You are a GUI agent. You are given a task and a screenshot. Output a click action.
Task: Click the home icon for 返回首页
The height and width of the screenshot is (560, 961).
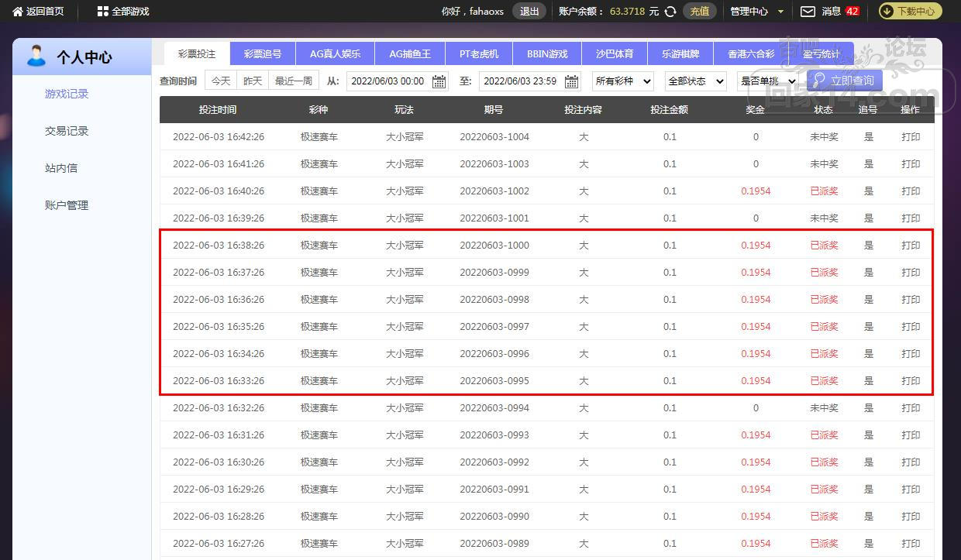pos(18,12)
